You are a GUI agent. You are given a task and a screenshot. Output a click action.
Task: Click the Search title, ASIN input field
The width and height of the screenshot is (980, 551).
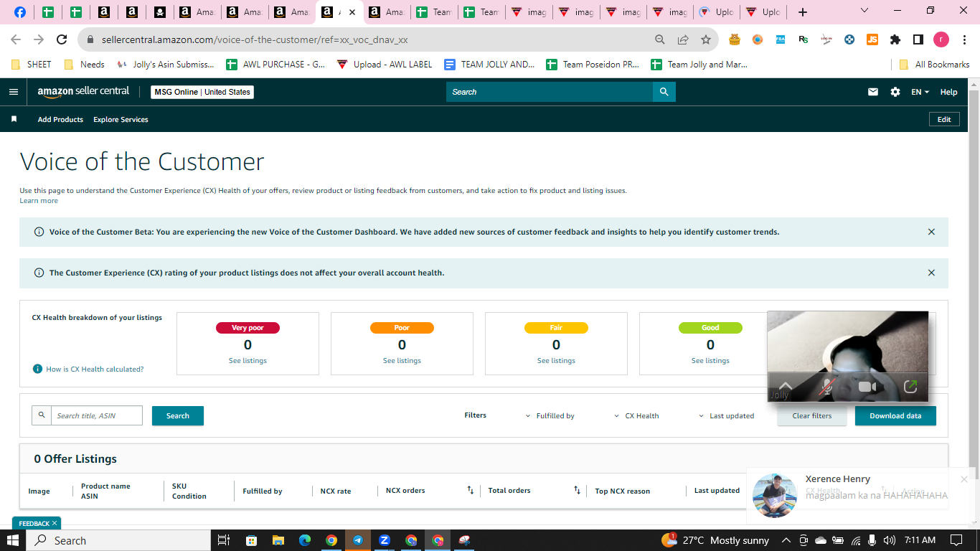click(x=97, y=415)
